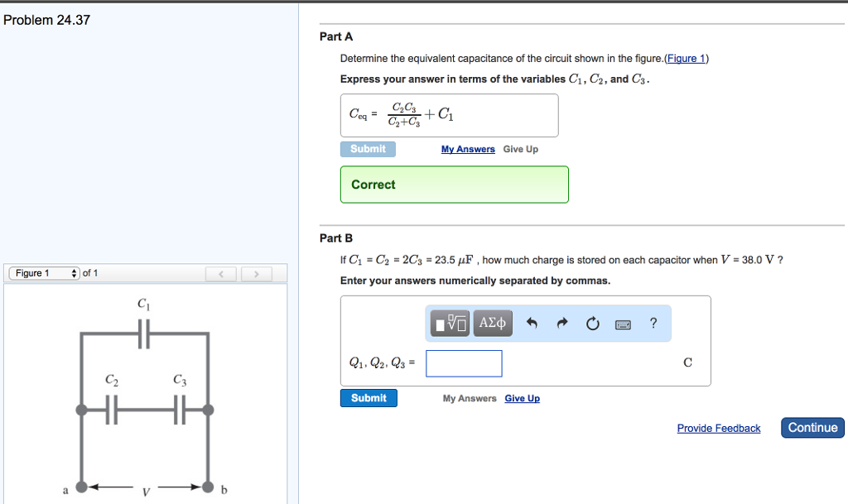The width and height of the screenshot is (848, 504).
Task: Open the Figure 1 selector dropdown
Action: pos(43,272)
